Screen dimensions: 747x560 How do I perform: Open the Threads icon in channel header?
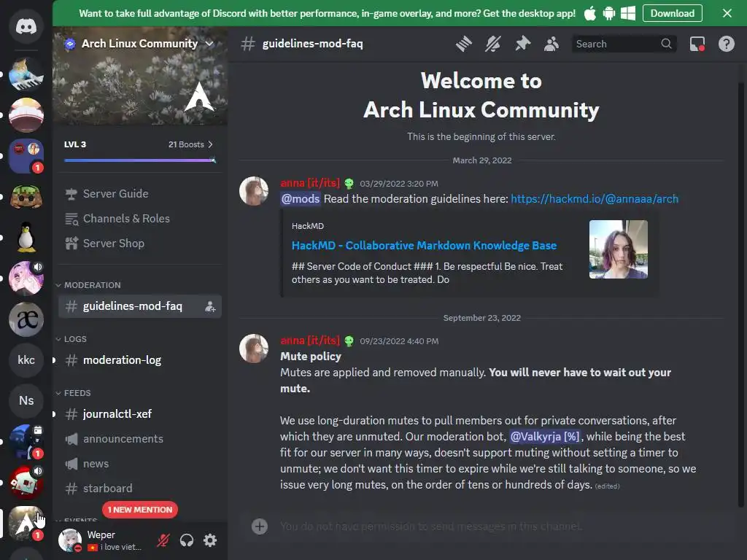coord(463,44)
